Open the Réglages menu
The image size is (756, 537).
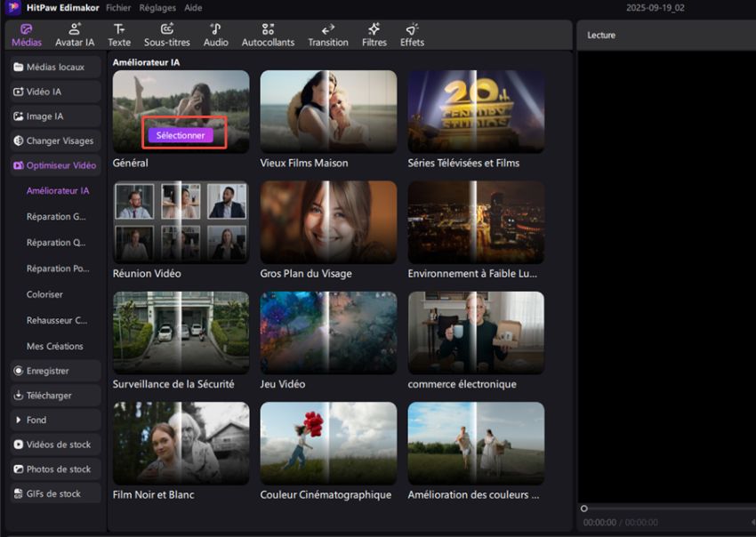click(157, 8)
